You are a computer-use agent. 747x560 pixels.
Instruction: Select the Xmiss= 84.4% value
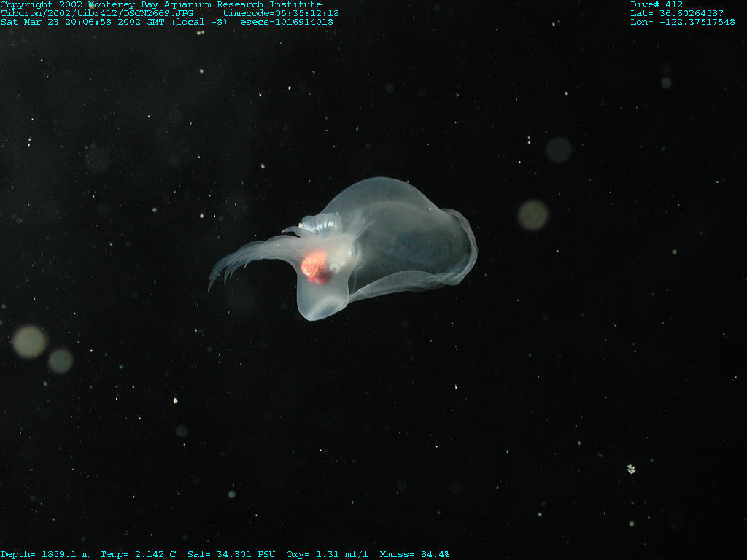[x=414, y=554]
